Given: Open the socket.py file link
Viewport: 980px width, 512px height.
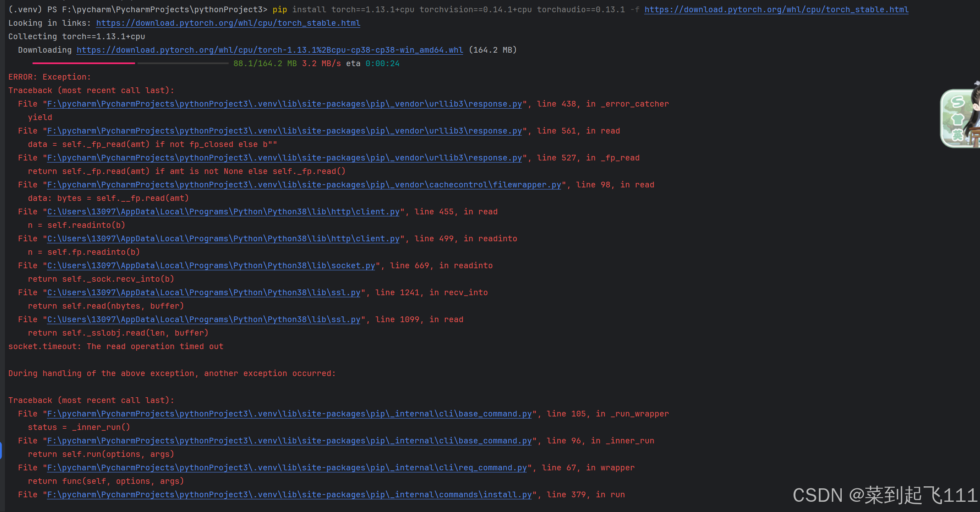Looking at the screenshot, I should pos(211,265).
